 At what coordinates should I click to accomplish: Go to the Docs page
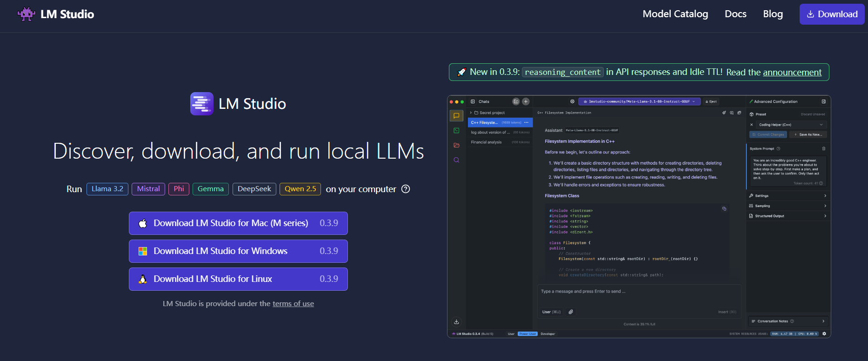pos(735,14)
